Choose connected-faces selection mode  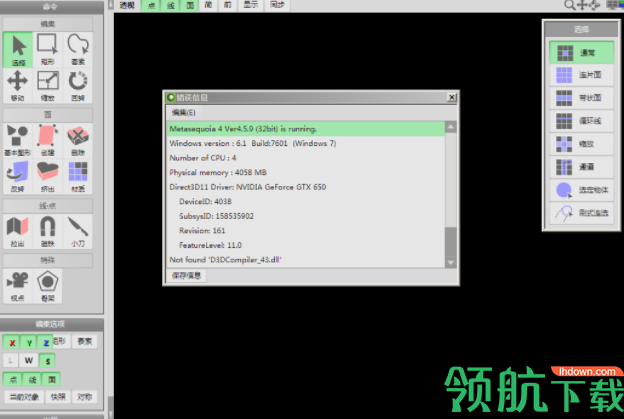(581, 75)
